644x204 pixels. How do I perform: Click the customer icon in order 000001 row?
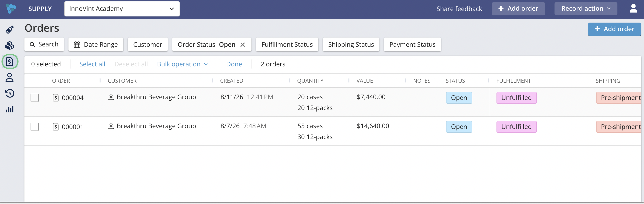[111, 126]
